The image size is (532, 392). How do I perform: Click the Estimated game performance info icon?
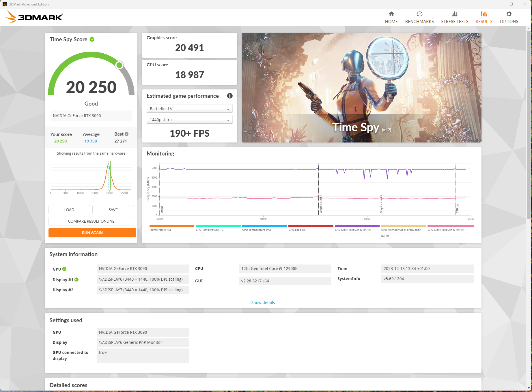(230, 96)
